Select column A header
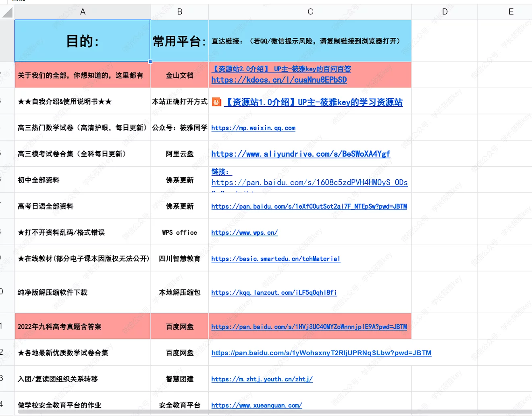This screenshot has height=416, width=532. pos(83,12)
